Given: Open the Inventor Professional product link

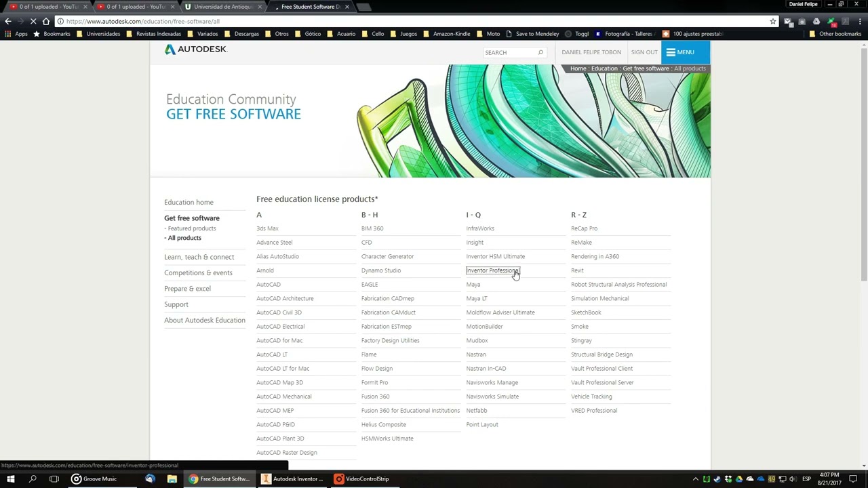Looking at the screenshot, I should coord(492,270).
